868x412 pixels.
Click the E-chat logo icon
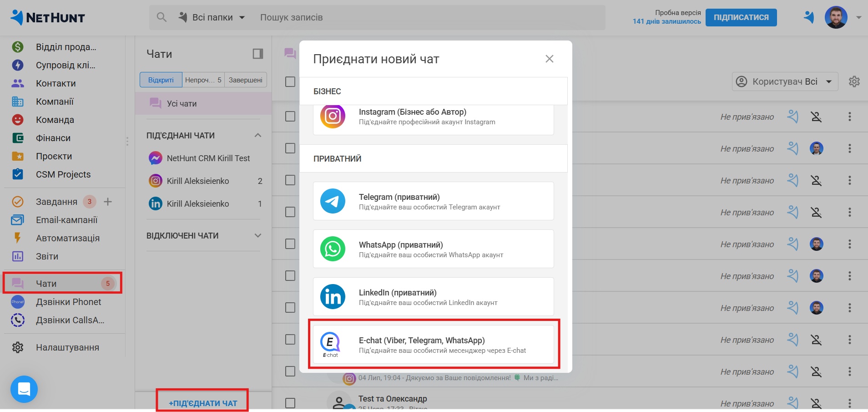pyautogui.click(x=330, y=344)
